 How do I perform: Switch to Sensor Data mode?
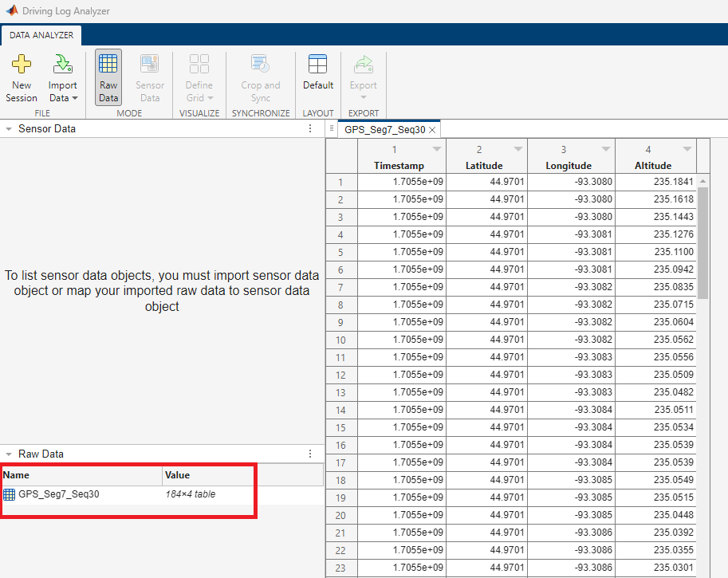point(150,77)
